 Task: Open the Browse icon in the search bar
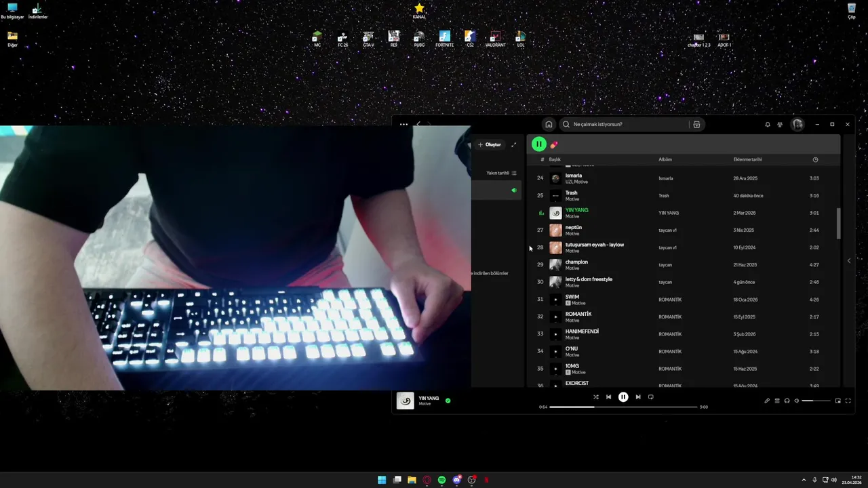[x=696, y=124]
